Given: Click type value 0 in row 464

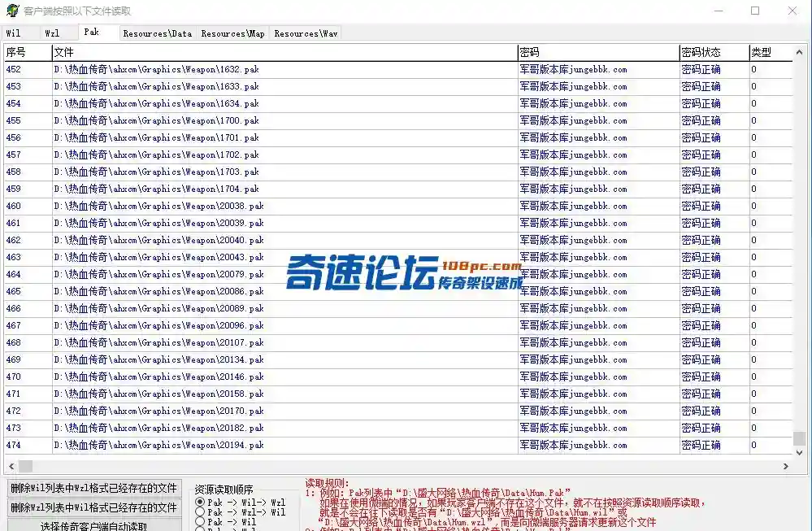Looking at the screenshot, I should click(754, 275).
